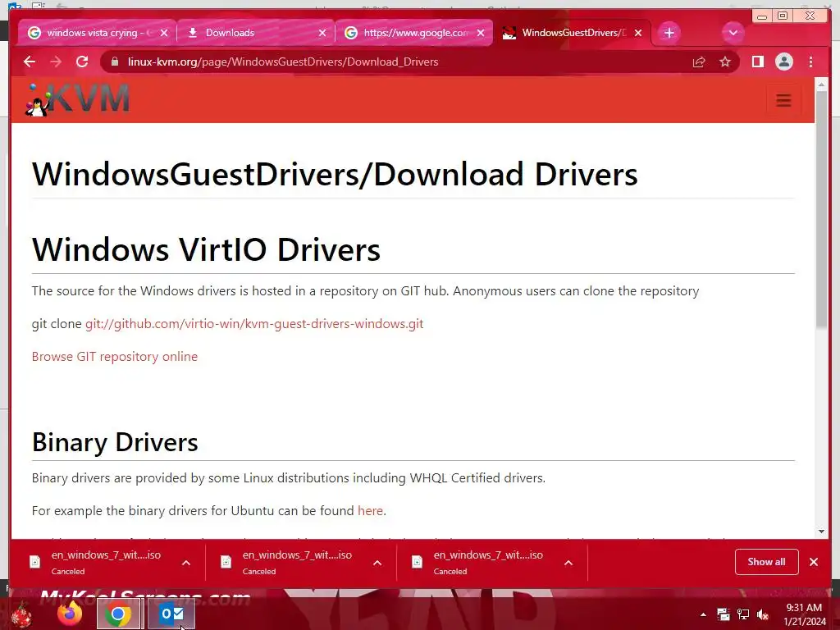Image resolution: width=840 pixels, height=630 pixels.
Task: Expand options for first iso download
Action: [186, 563]
